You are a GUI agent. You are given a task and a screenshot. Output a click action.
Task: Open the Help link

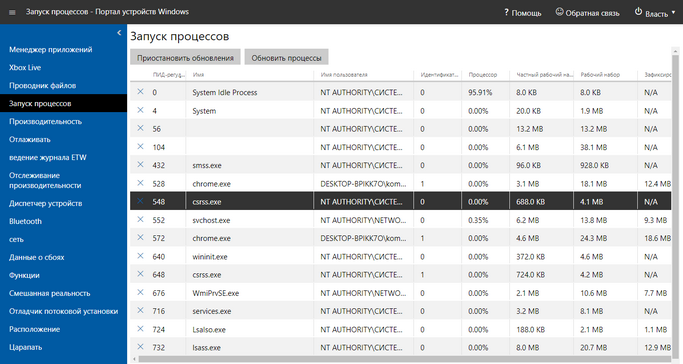click(x=522, y=13)
